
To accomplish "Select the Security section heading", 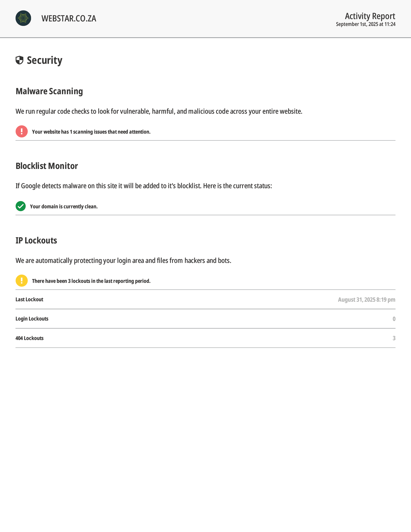I will pyautogui.click(x=45, y=60).
